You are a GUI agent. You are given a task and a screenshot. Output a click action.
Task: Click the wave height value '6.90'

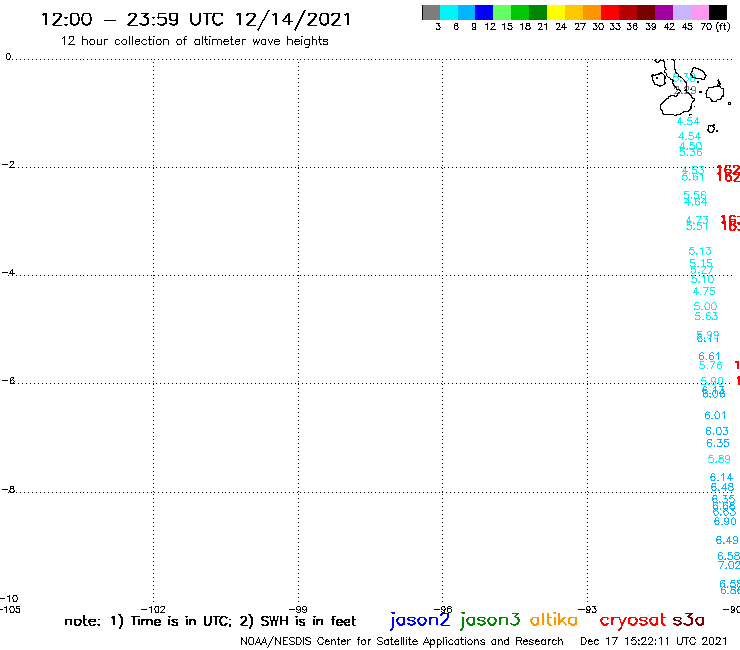point(725,522)
